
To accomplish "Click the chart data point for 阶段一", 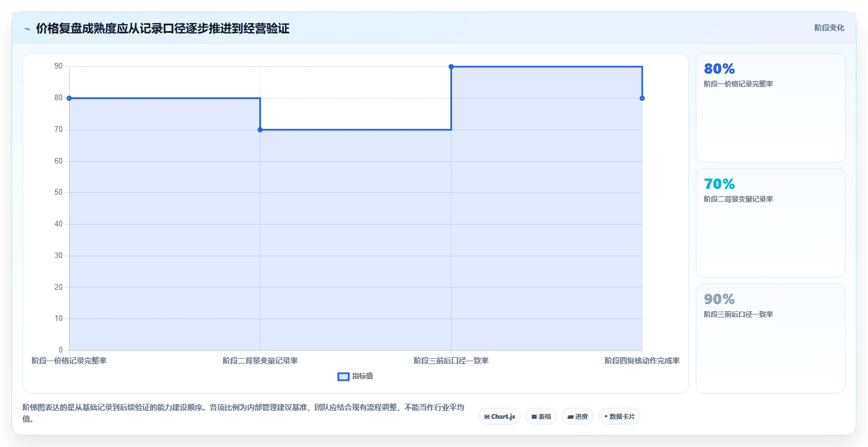I will click(x=69, y=98).
